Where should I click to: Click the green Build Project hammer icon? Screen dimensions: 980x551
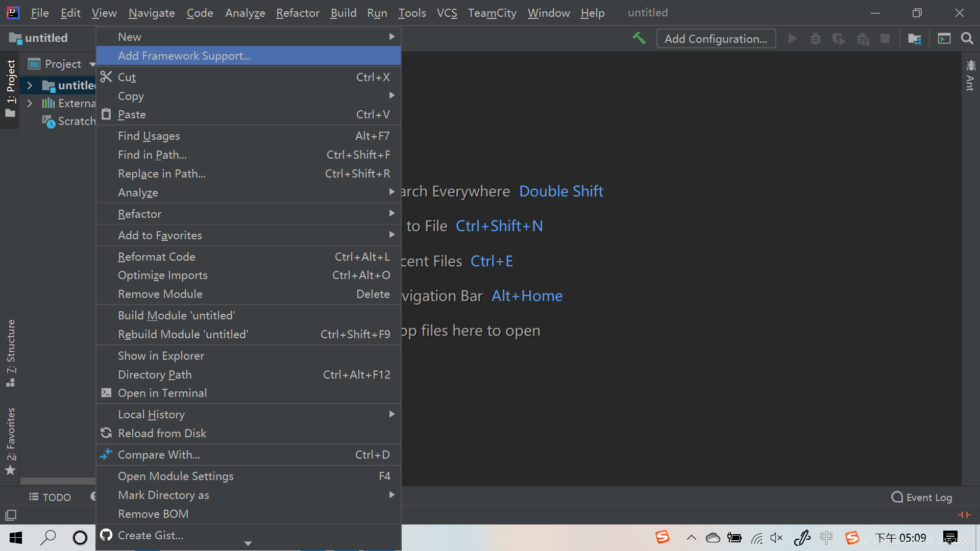[x=639, y=38]
